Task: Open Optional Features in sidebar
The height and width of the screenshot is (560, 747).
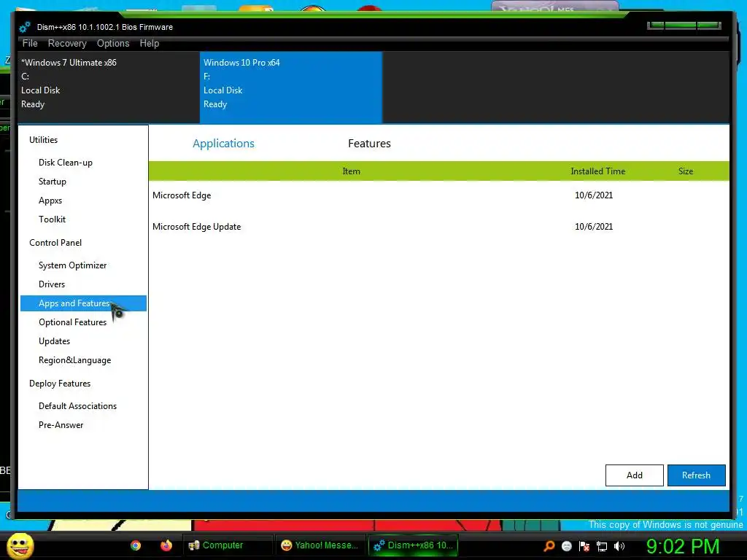Action: (x=72, y=322)
